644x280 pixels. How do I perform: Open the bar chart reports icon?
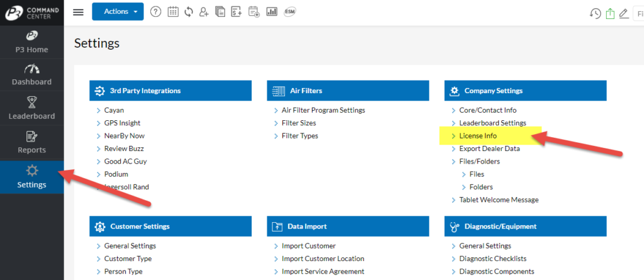click(x=272, y=12)
